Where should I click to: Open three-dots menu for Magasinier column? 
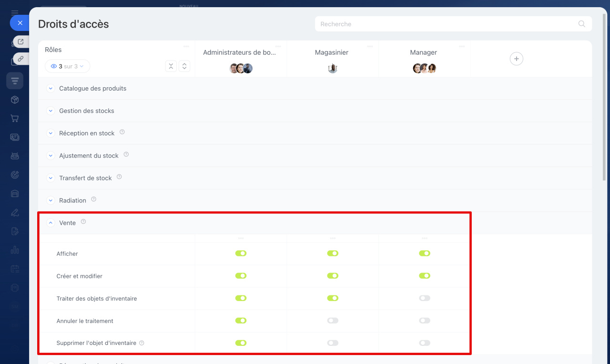(370, 46)
